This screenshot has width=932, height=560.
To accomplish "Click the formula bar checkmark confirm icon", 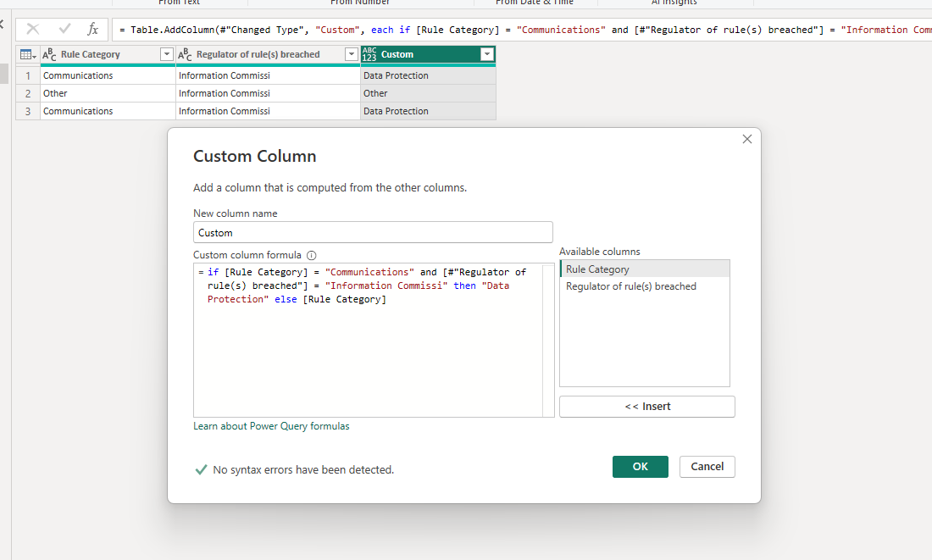I will tap(64, 29).
